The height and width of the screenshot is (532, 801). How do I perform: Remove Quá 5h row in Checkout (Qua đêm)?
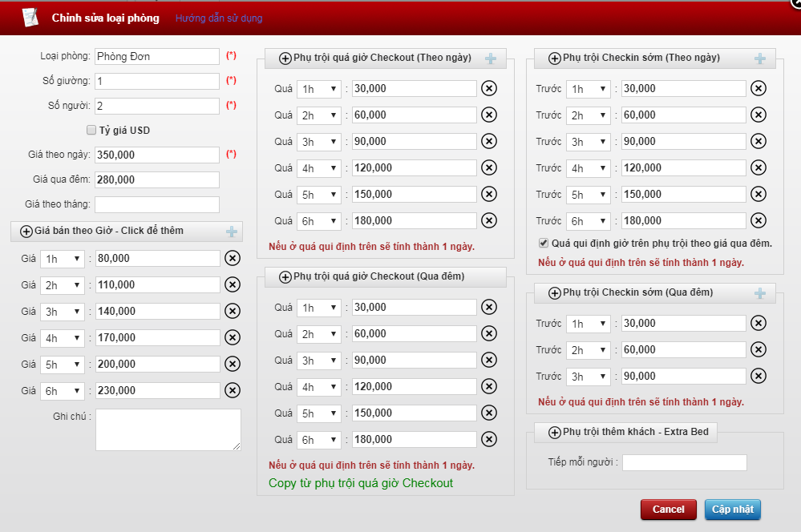point(489,413)
